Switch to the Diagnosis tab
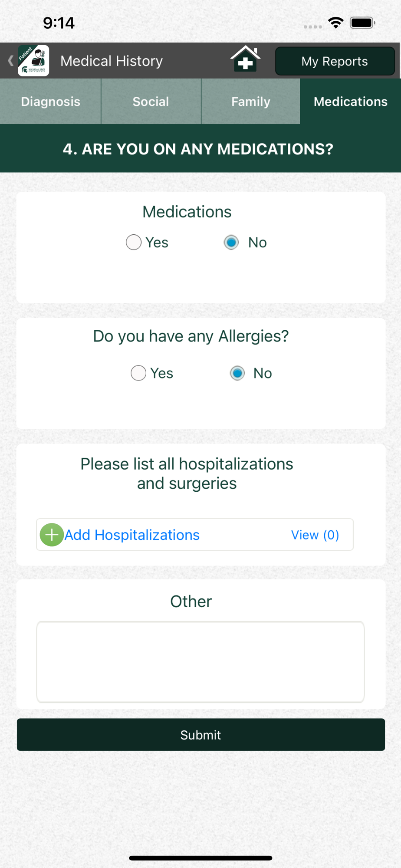 pos(50,102)
